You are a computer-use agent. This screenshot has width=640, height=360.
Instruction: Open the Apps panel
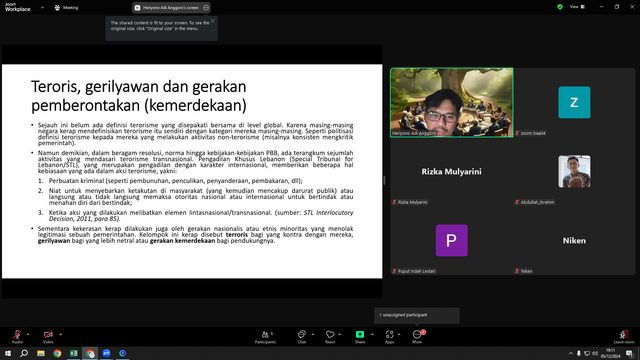coord(389,337)
